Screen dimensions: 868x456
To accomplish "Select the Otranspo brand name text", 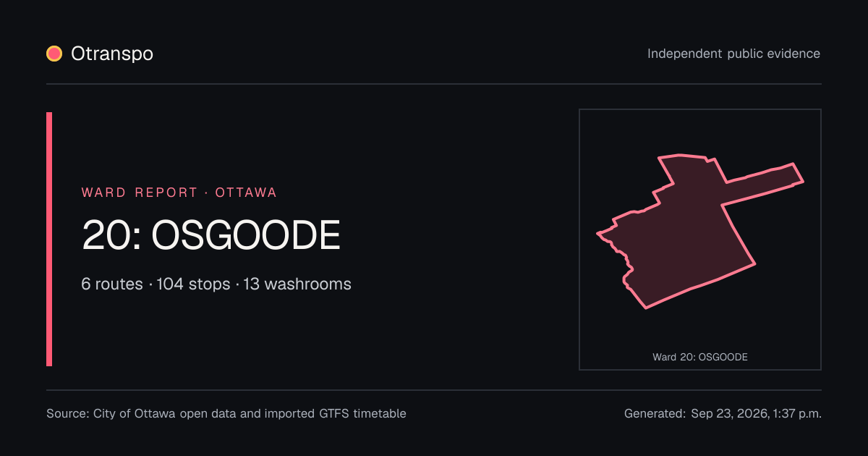I will click(x=112, y=54).
